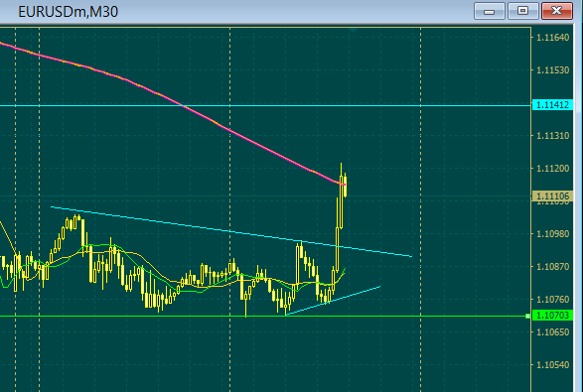Select the green horizontal line at 1.10703

pos(260,317)
